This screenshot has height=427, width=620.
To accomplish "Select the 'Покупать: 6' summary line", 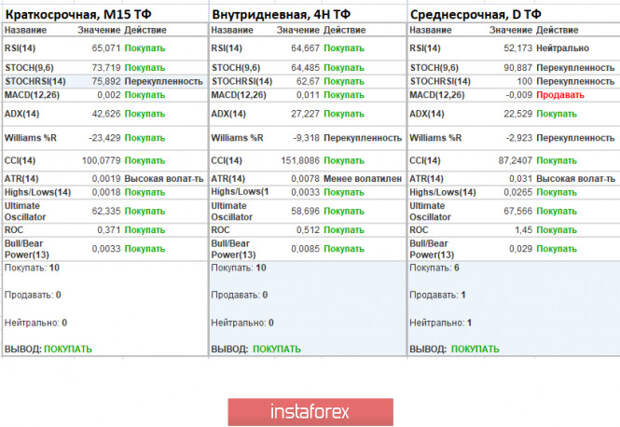I will 435,268.
